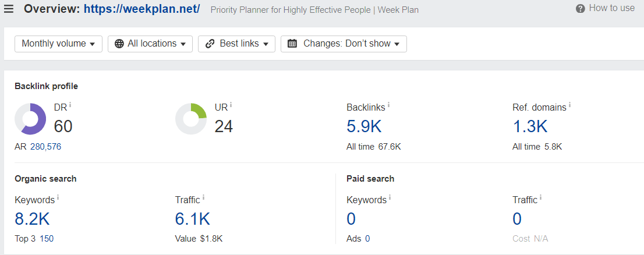Click the purple DR donut chart

click(30, 119)
